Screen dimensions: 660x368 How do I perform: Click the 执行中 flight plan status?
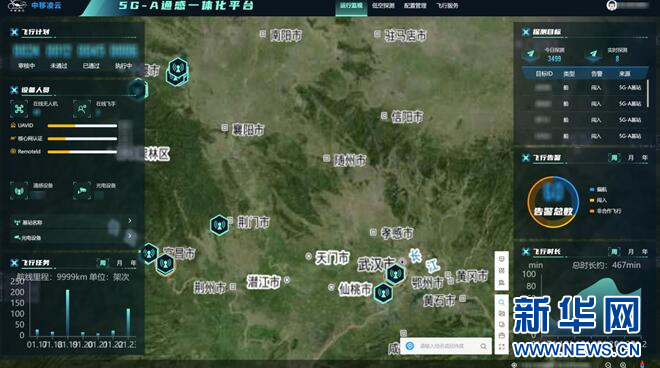123,66
